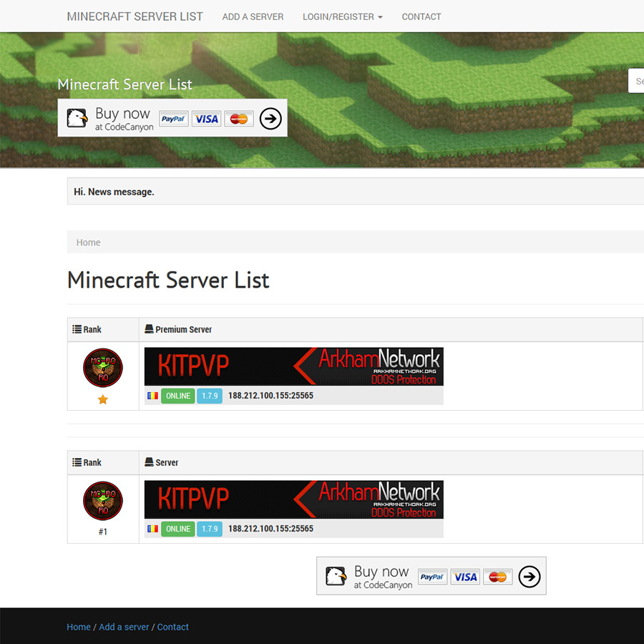This screenshot has height=644, width=644.
Task: Click the CodeCanyon bird icon in bottom banner
Action: click(336, 576)
